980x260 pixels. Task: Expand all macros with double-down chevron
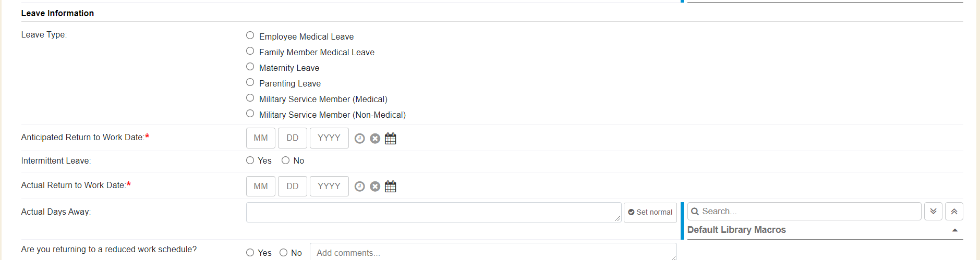(x=933, y=212)
